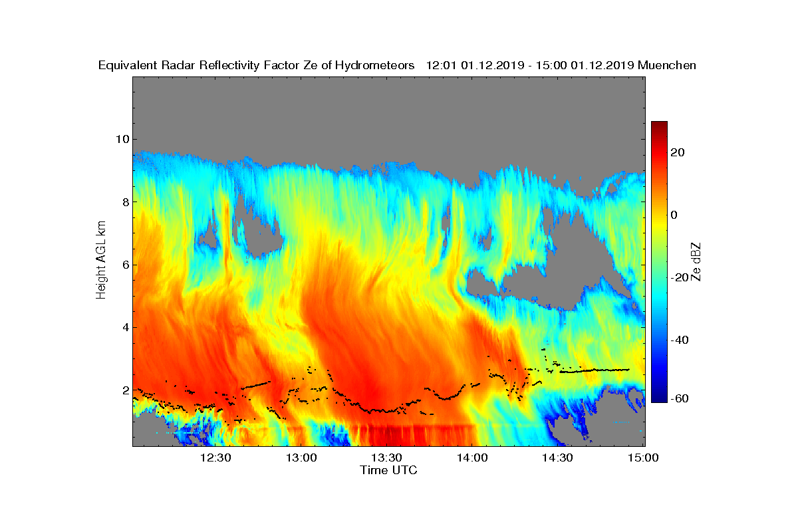Click the height axis label '2'
Screen dimensions: 798x532
[x=125, y=390]
